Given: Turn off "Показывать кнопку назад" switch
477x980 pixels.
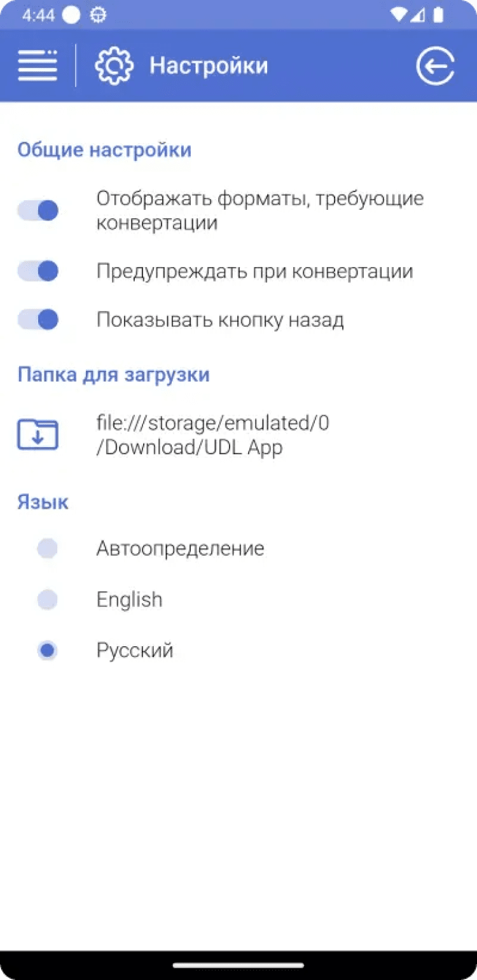Looking at the screenshot, I should tap(38, 319).
